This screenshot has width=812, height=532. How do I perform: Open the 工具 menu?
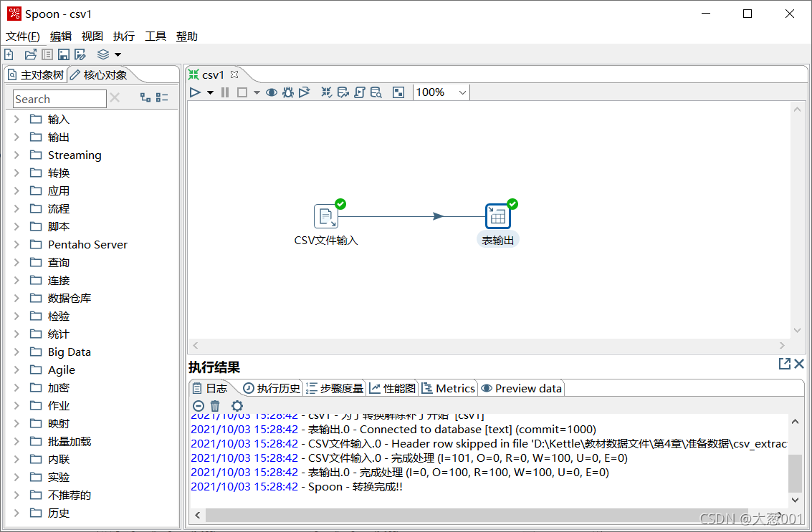[x=155, y=36]
